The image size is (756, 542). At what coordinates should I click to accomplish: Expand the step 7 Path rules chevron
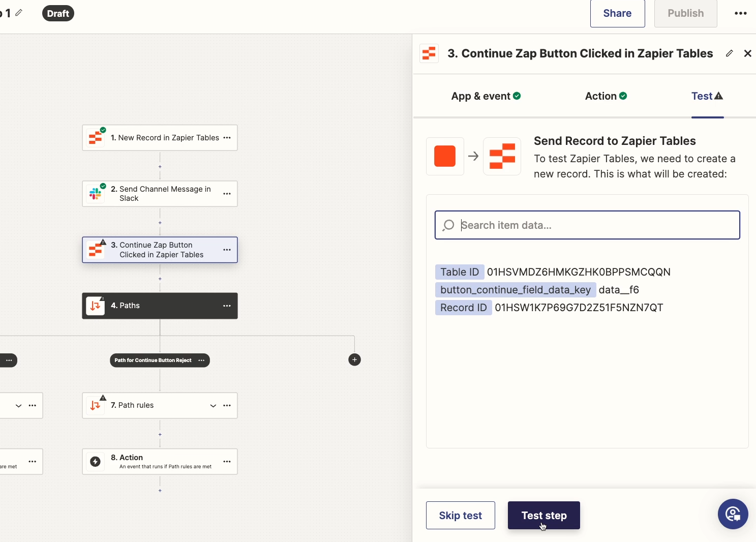point(213,405)
